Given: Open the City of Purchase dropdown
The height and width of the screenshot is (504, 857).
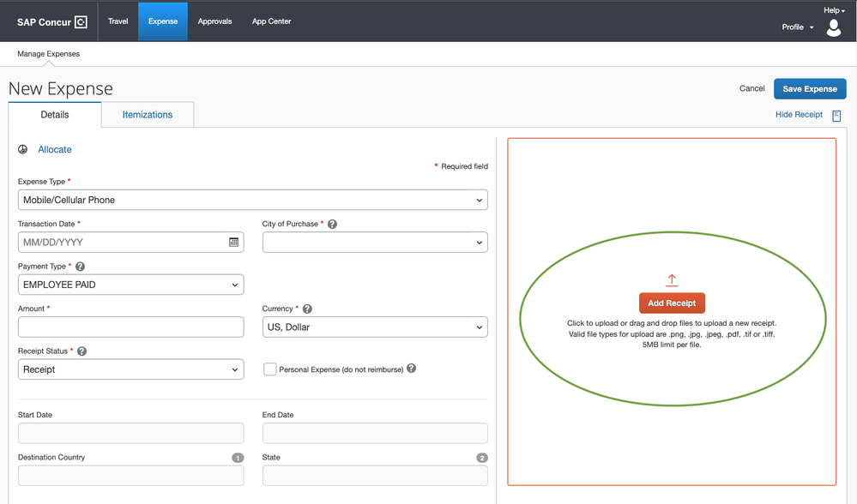Looking at the screenshot, I should tap(375, 243).
